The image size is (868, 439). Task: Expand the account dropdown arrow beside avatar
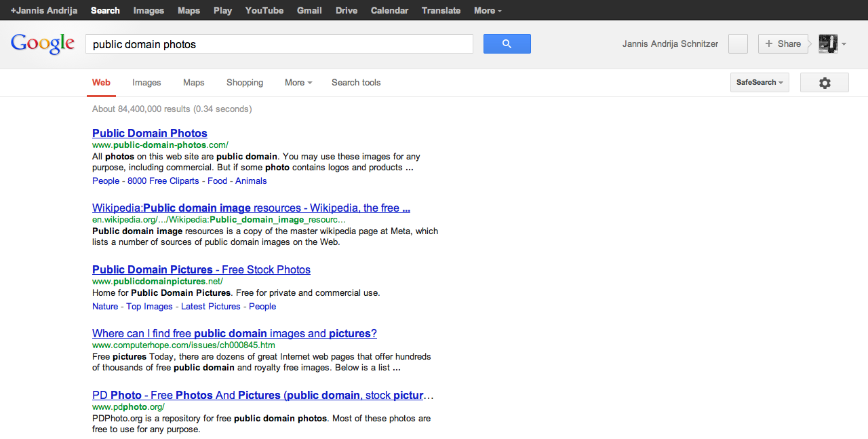(x=844, y=44)
